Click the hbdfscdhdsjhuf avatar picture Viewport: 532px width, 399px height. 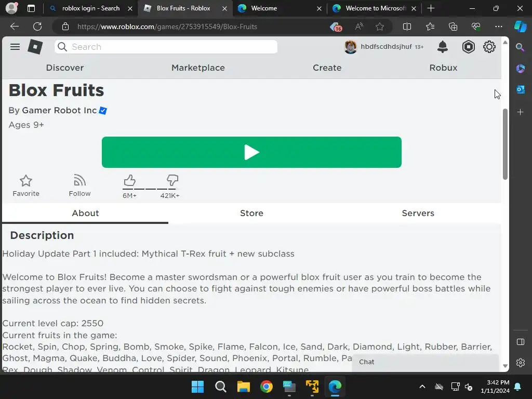(x=351, y=47)
